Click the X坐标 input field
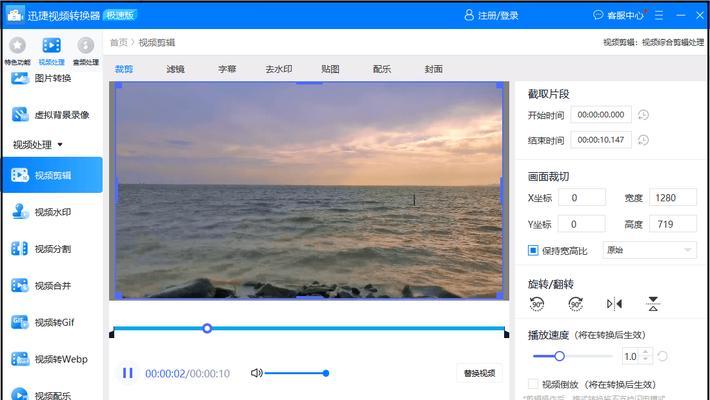 tap(581, 198)
